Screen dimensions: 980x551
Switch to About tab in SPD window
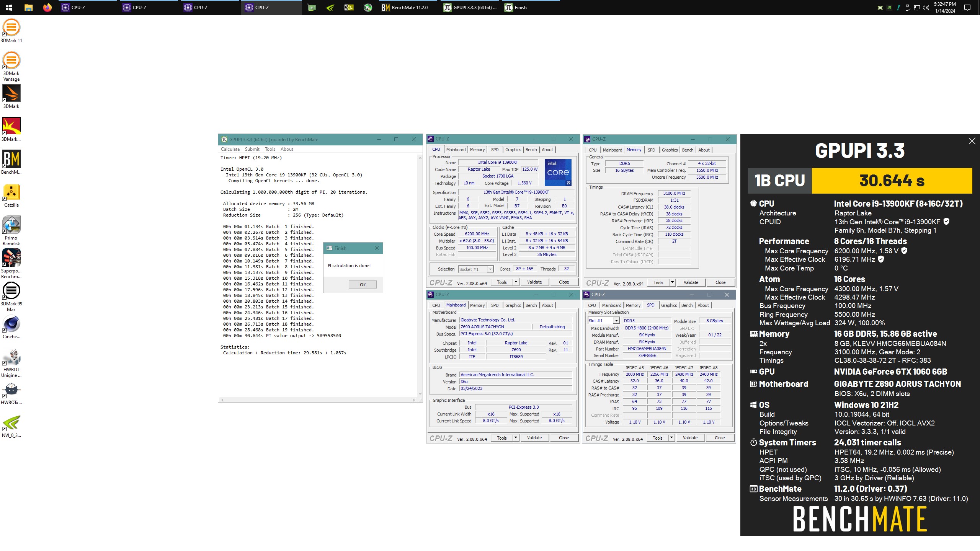pos(703,305)
